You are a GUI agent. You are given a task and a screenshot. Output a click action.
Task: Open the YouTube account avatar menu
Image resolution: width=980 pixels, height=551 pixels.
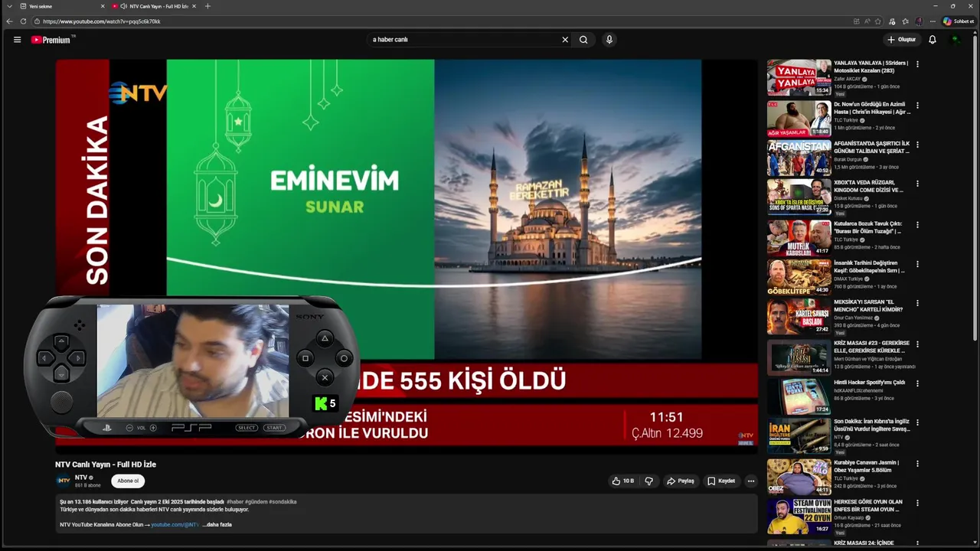point(955,40)
